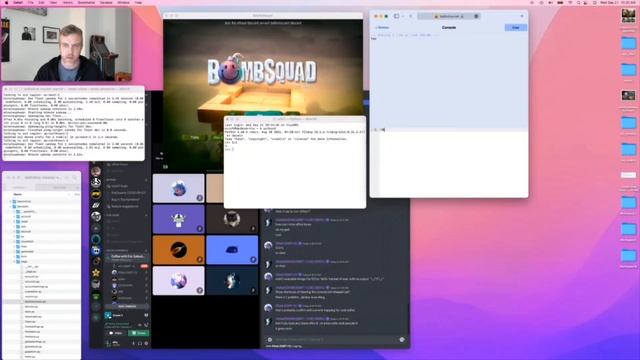The height and width of the screenshot is (360, 640).
Task: Deafen with headphones icon in Discord
Action: point(140,343)
